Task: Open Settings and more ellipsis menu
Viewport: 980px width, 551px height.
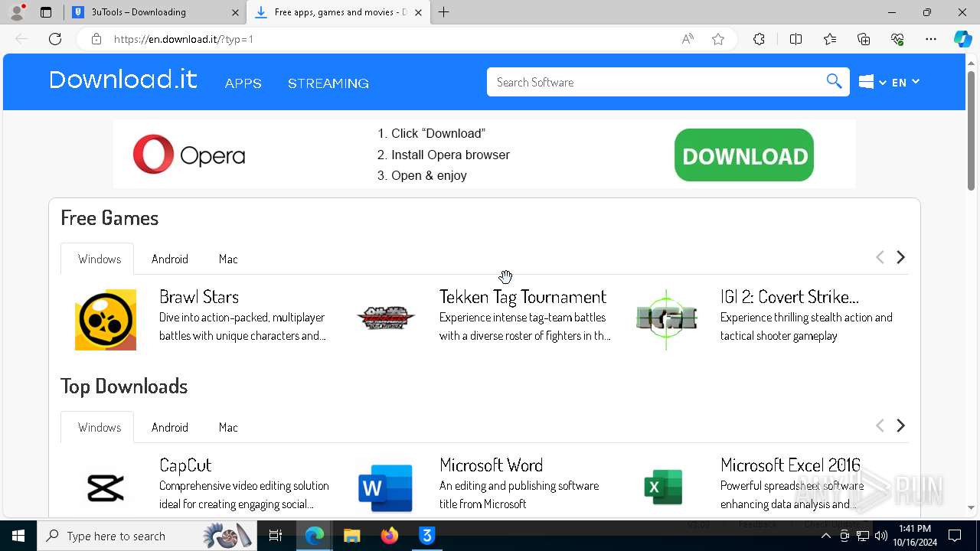Action: 931,39
